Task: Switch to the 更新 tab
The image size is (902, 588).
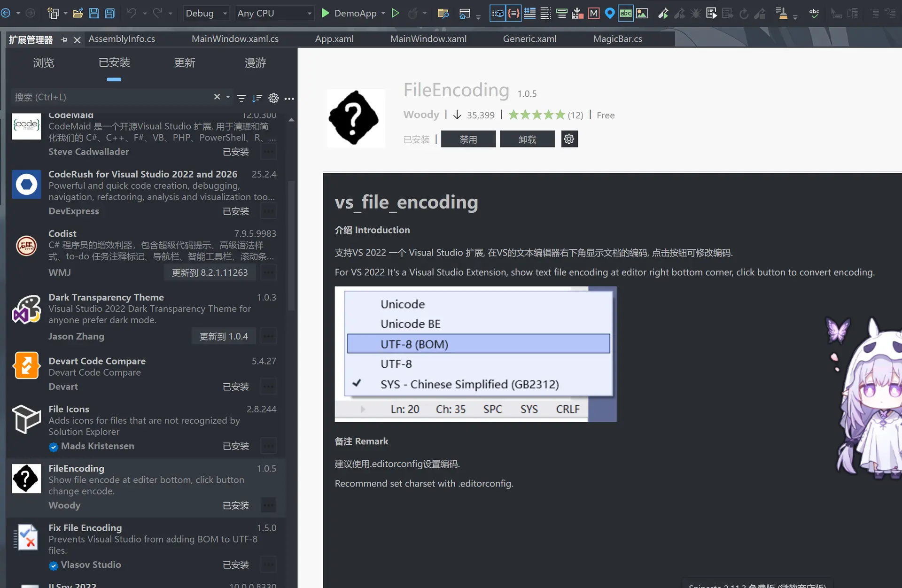Action: coord(185,62)
